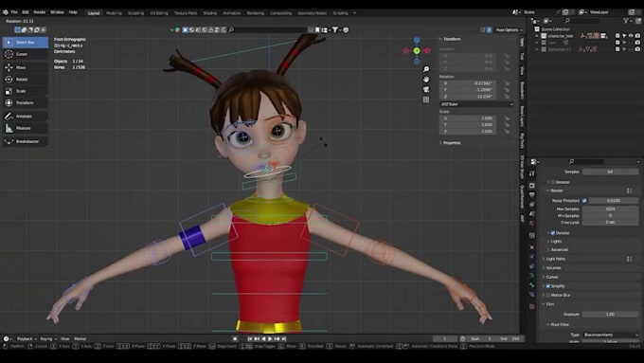
Task: Expand the Volumes panel
Action: coord(553,268)
